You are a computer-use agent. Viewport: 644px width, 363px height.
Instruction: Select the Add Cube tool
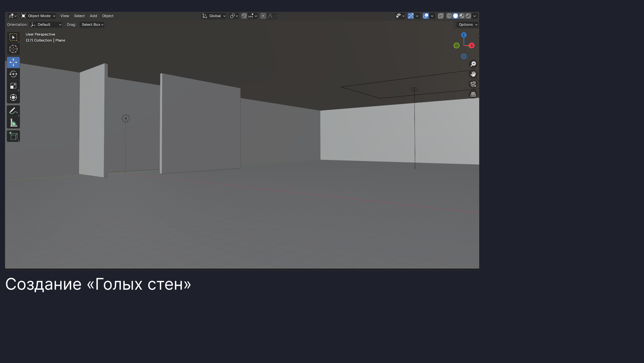(13, 136)
